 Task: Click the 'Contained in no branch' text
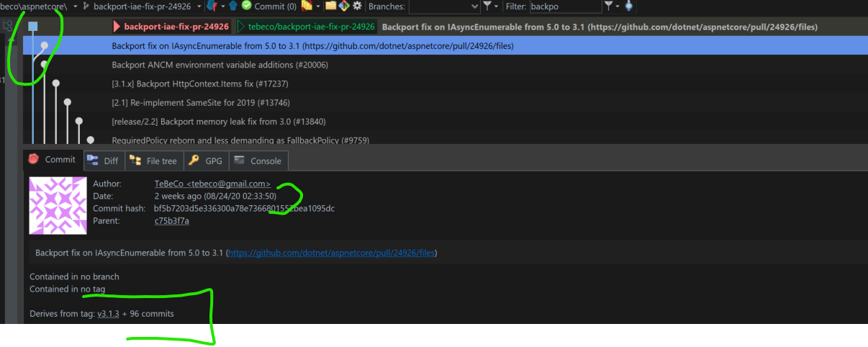74,276
